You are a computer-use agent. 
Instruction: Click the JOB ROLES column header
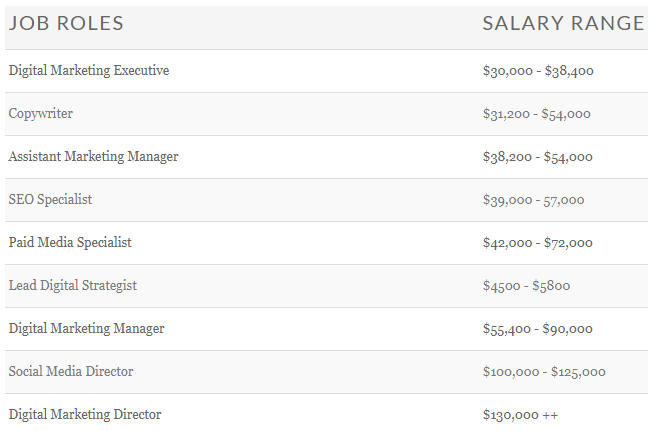tap(66, 23)
